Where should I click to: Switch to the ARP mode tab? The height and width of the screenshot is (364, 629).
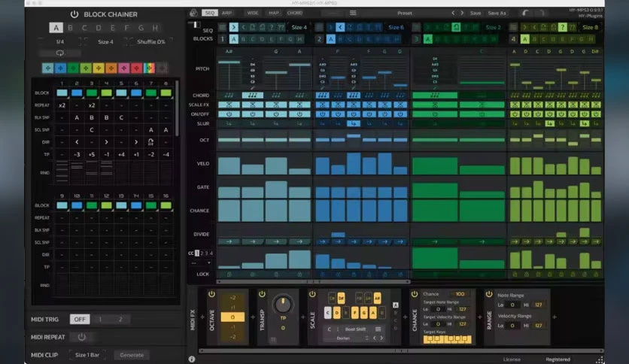[226, 13]
